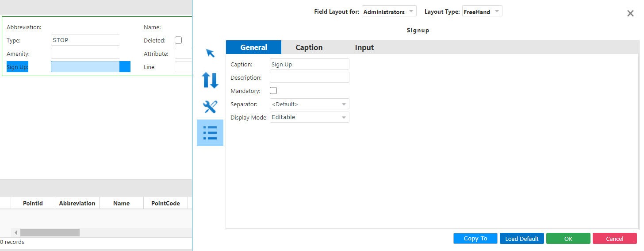Click the Line input field
Image resolution: width=644 pixels, height=251 pixels.
tap(183, 67)
